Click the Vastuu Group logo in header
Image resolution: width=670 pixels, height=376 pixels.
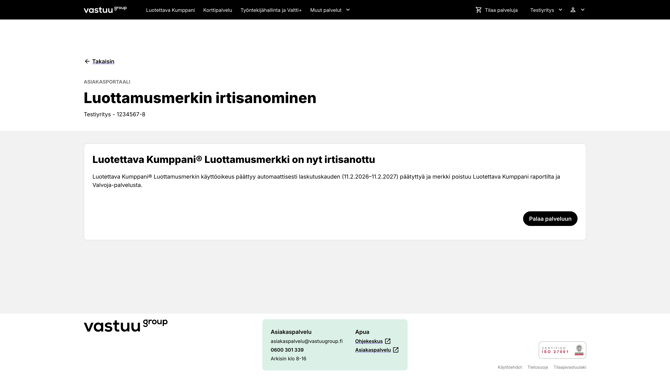tap(105, 9)
